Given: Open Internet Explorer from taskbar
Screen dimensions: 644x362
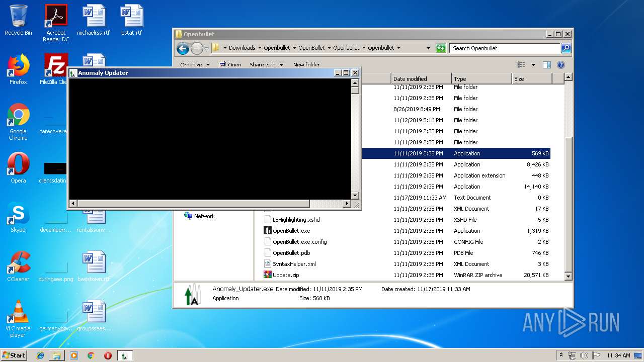Looking at the screenshot, I should click(40, 355).
